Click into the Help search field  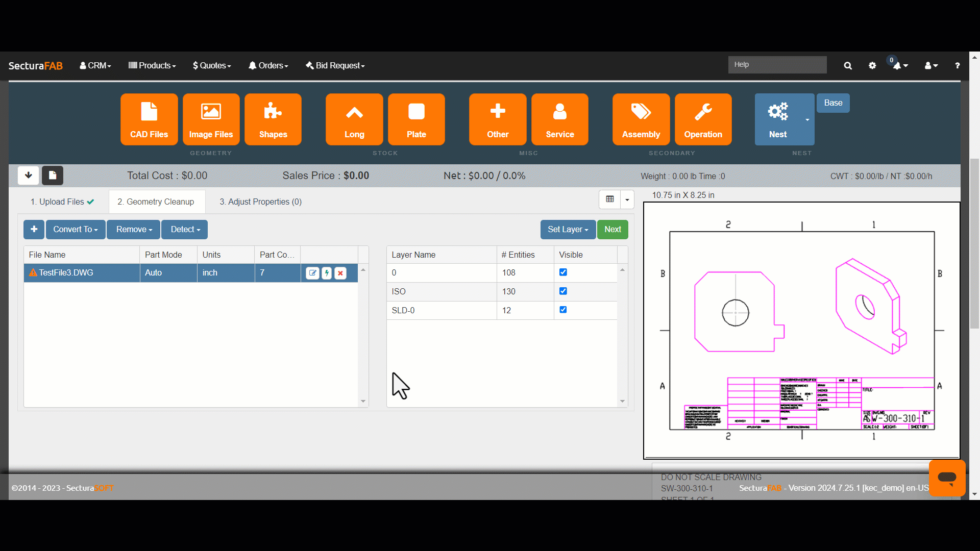777,65
